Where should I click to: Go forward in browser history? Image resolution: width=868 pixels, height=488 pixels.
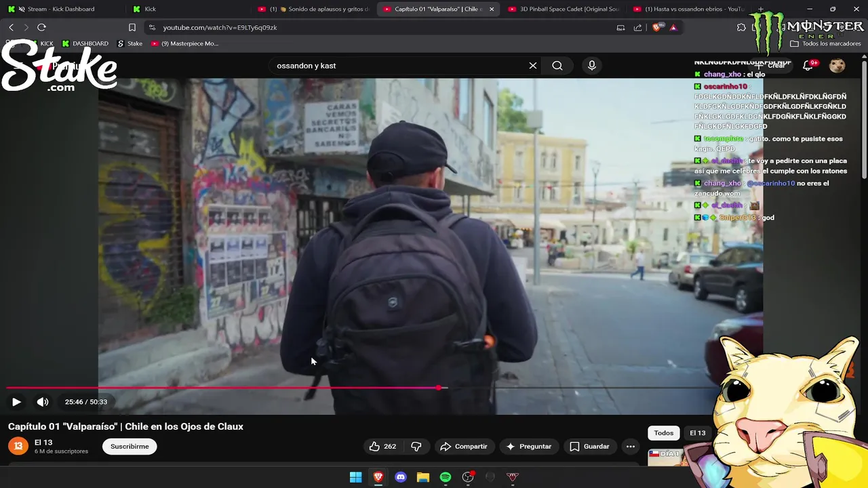26,27
